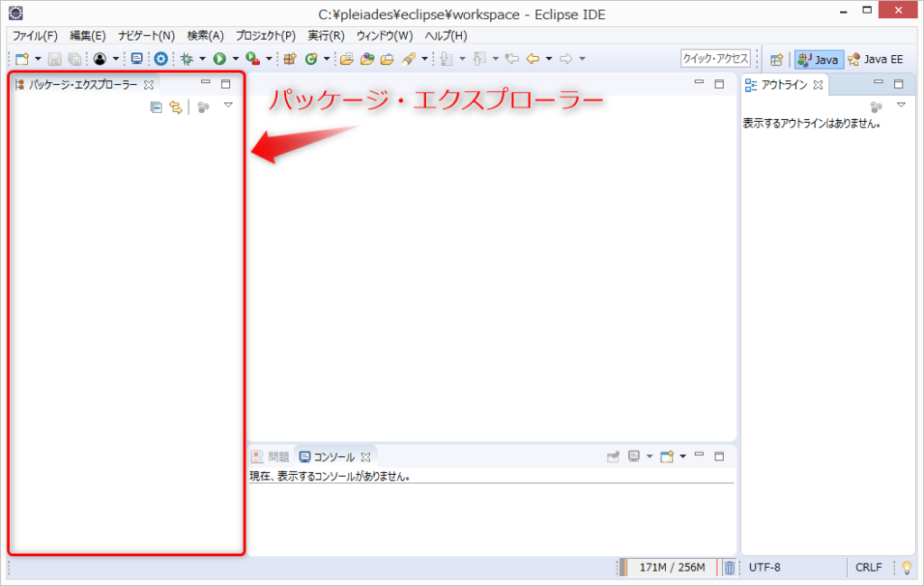Click the Open Perspective icon

pyautogui.click(x=777, y=59)
